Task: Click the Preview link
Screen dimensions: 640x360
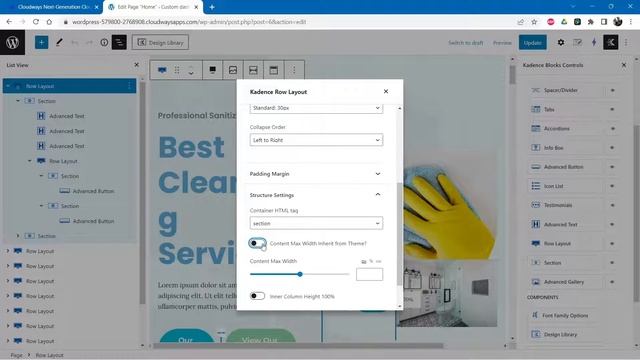Action: [x=502, y=42]
